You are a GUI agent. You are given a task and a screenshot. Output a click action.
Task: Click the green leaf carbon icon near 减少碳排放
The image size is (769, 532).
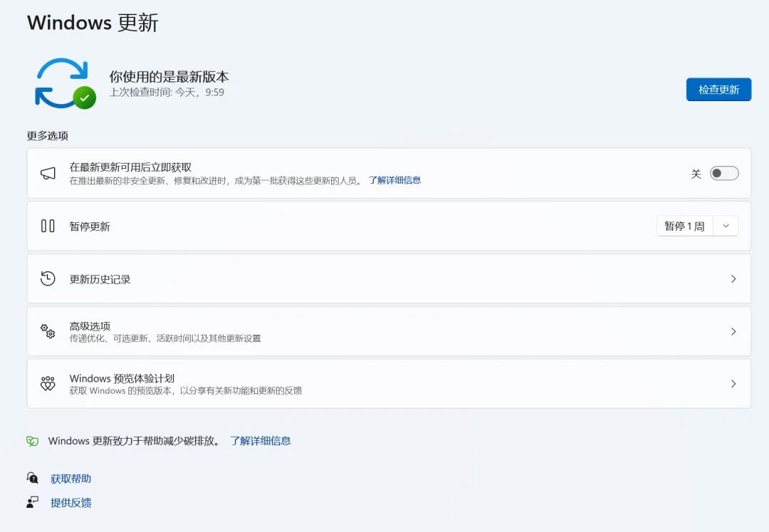[x=31, y=441]
